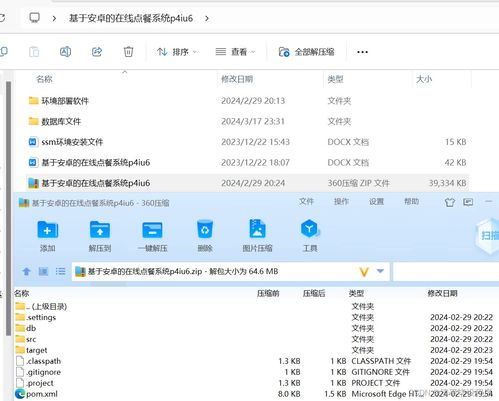Image resolution: width=499 pixels, height=401 pixels.
Task: Click the Explorer toolbar share icon
Action: 97,52
